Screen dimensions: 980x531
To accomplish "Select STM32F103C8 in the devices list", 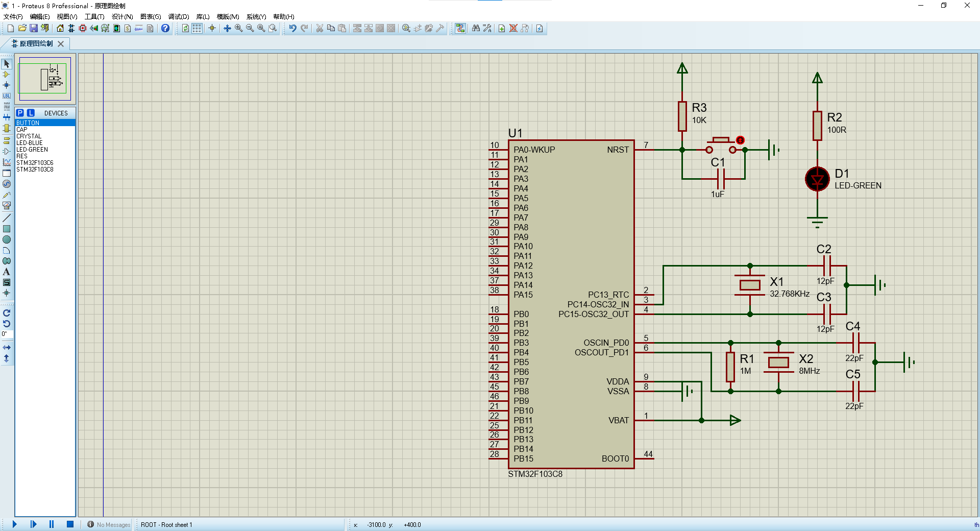I will [x=45, y=170].
